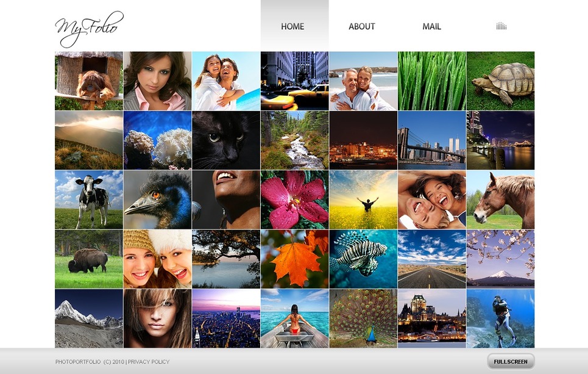View the orange maple leaf photo
This screenshot has width=588, height=374.
[295, 259]
